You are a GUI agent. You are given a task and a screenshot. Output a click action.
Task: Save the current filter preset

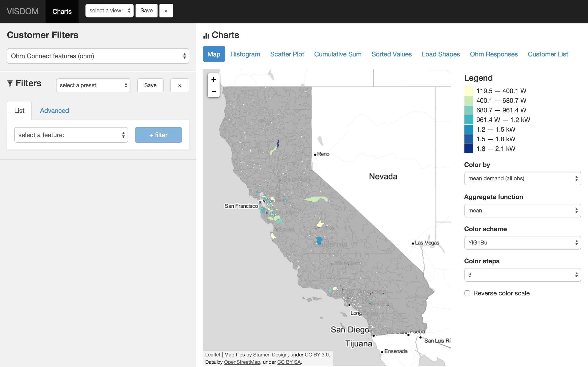click(150, 85)
